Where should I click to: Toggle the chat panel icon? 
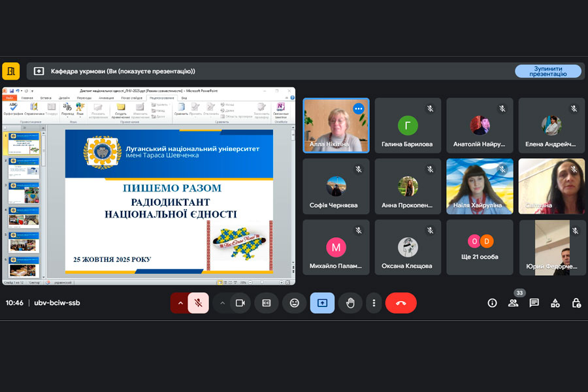(x=534, y=303)
